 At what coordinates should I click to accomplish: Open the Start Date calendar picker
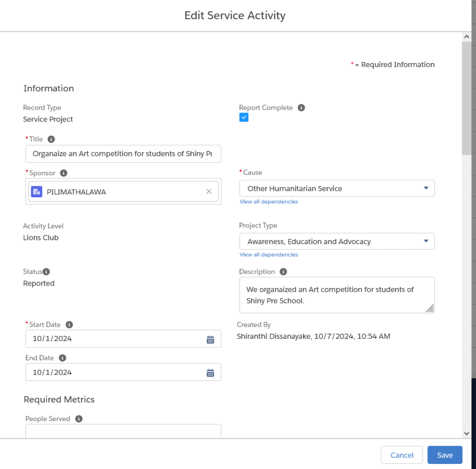(x=211, y=339)
